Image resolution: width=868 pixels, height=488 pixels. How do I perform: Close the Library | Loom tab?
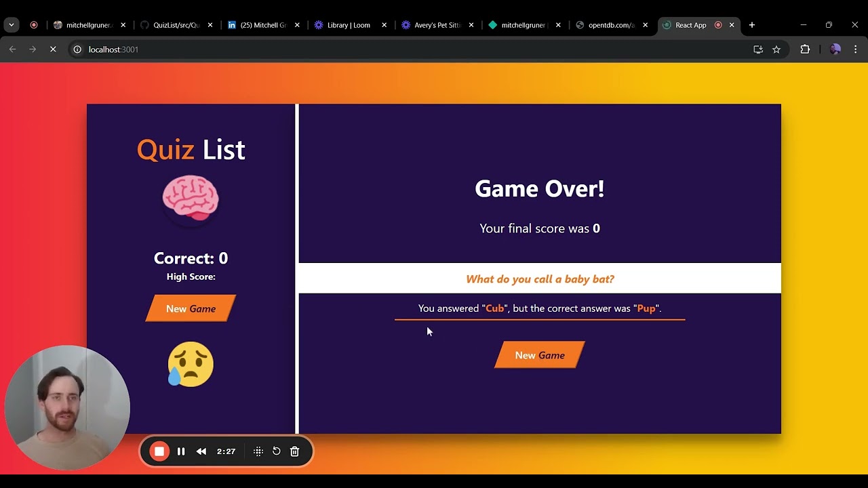point(384,25)
